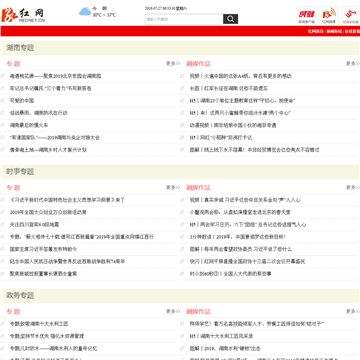The image size is (360, 360).
Task: Open 聚焦新城控股董事长 link
Action: point(43,274)
